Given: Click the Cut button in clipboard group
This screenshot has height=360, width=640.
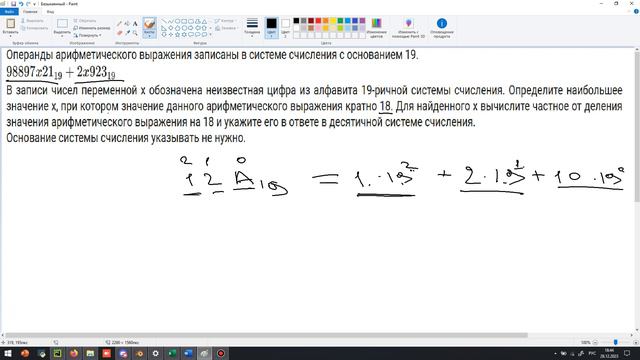Looking at the screenshot, I should tap(33, 21).
